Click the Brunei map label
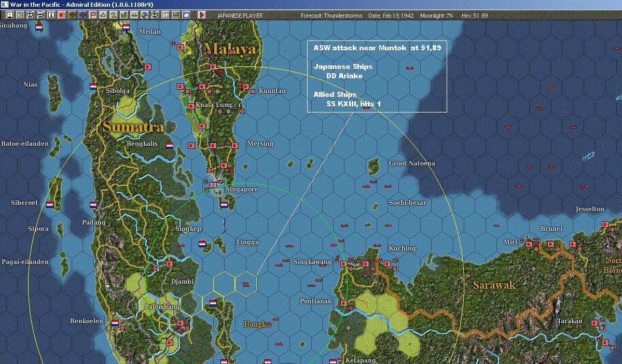 (551, 228)
